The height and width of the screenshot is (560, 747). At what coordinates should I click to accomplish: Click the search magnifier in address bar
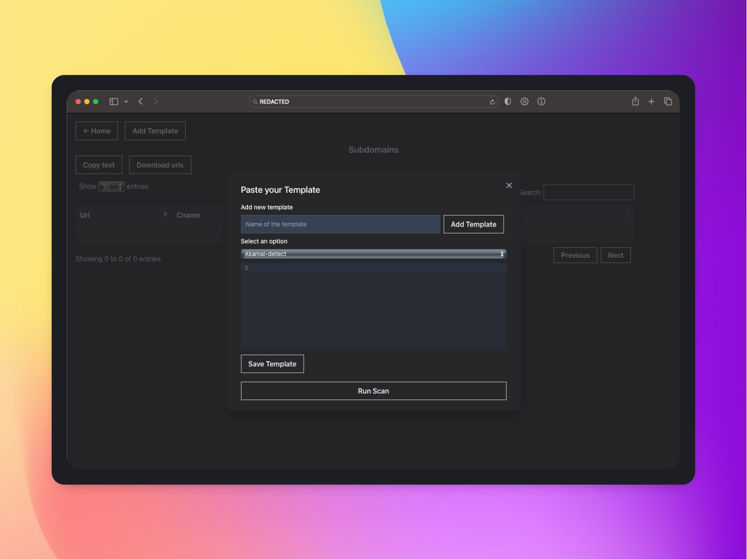point(255,102)
